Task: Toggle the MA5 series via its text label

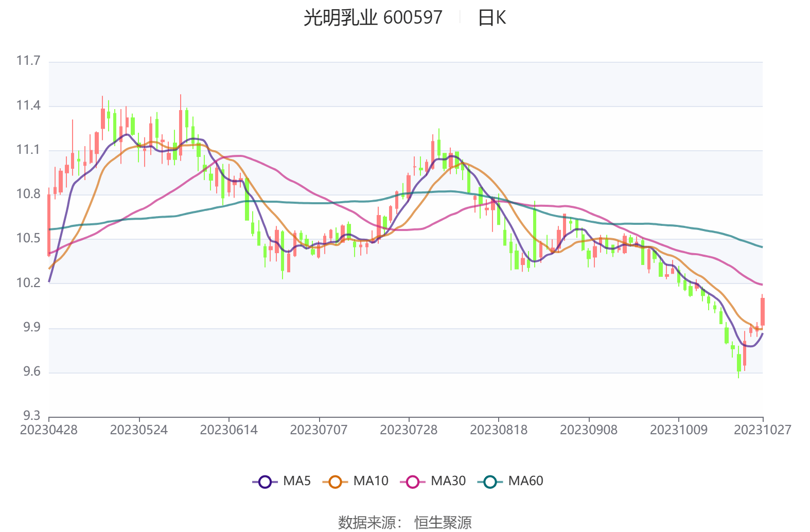Action: pyautogui.click(x=297, y=481)
